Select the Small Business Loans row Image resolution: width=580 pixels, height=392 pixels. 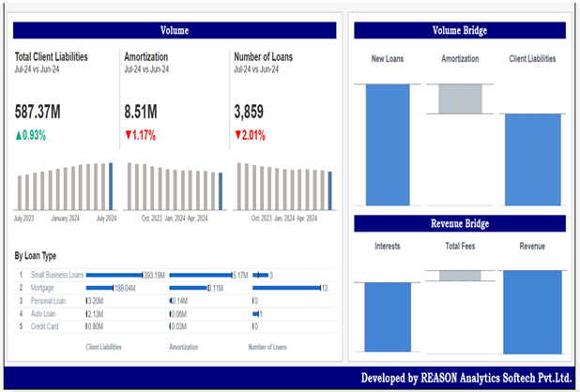point(57,275)
